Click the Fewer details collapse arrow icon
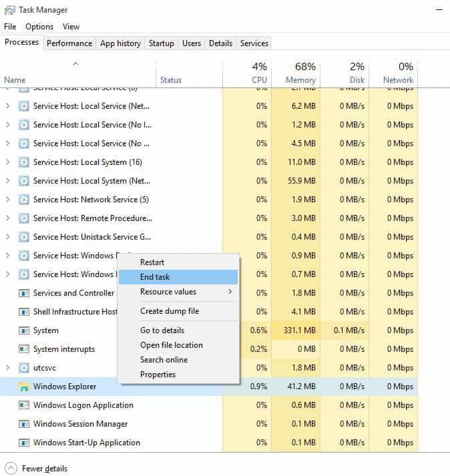 [11, 468]
